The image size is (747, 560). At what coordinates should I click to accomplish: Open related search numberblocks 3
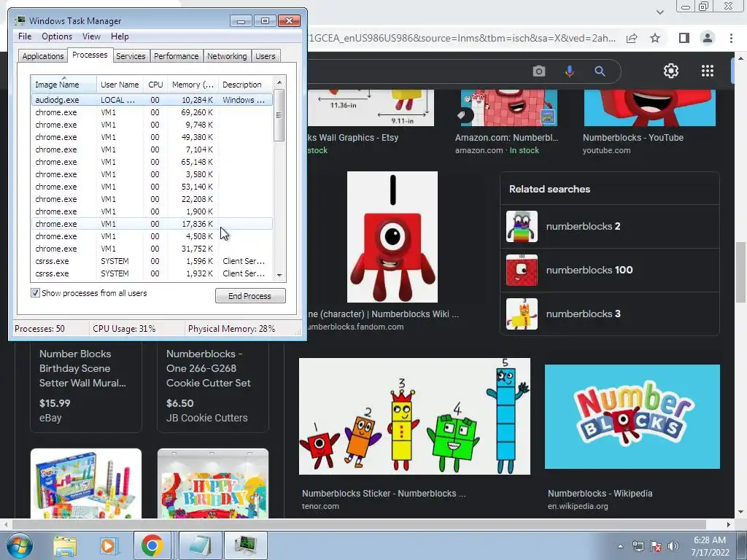tap(609, 314)
